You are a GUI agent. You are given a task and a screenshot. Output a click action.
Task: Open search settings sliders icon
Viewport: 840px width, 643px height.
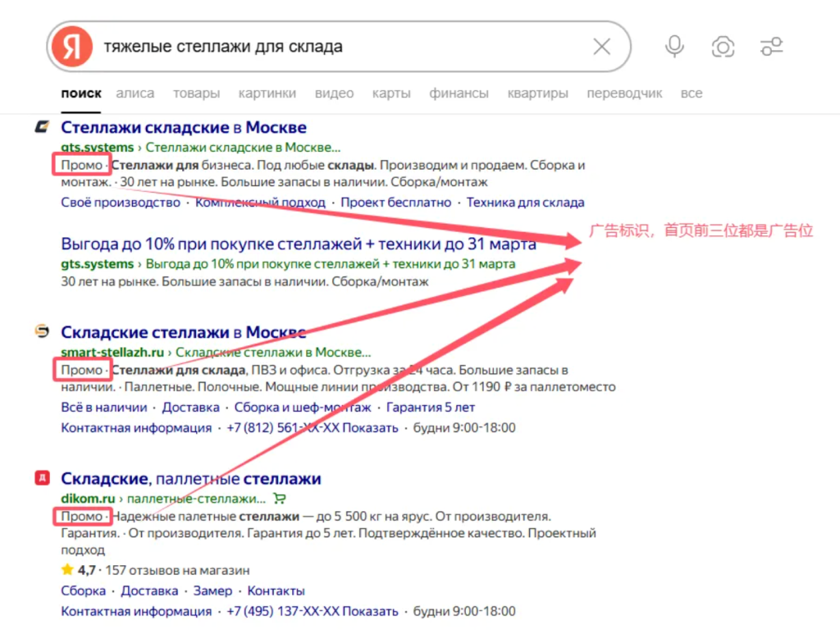pyautogui.click(x=771, y=47)
